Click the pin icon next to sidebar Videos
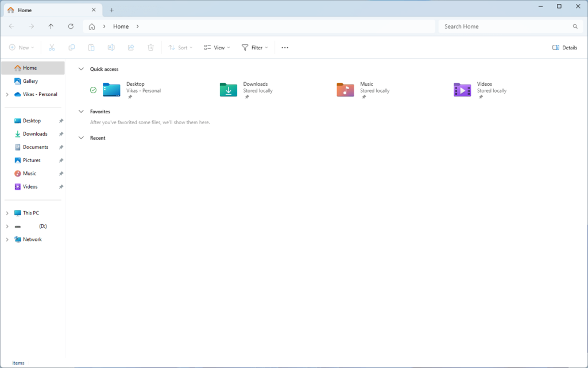Image resolution: width=588 pixels, height=368 pixels. tap(61, 187)
